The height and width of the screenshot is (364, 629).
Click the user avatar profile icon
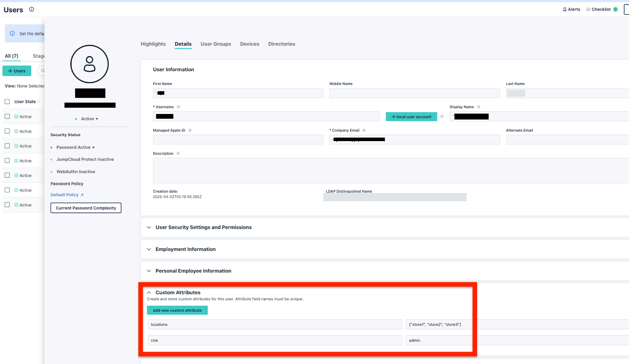click(x=90, y=64)
